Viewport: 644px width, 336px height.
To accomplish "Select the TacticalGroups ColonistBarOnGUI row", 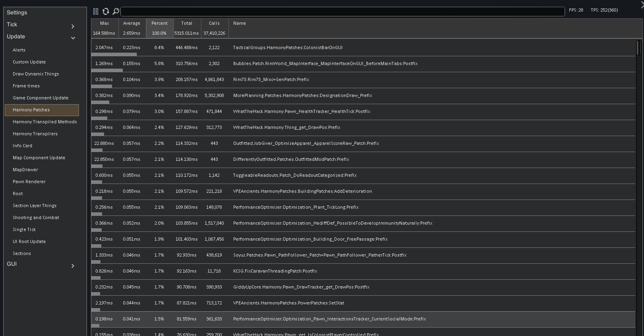I will (x=363, y=48).
